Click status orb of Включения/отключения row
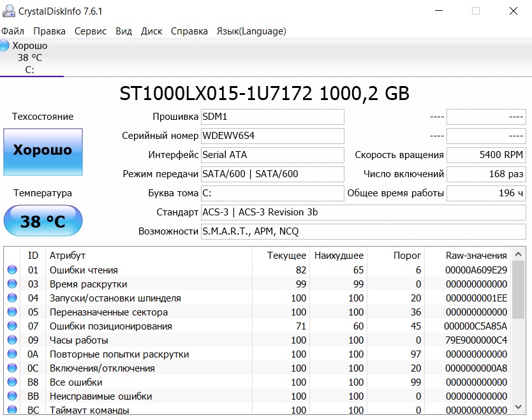This screenshot has width=532, height=420. (x=12, y=368)
